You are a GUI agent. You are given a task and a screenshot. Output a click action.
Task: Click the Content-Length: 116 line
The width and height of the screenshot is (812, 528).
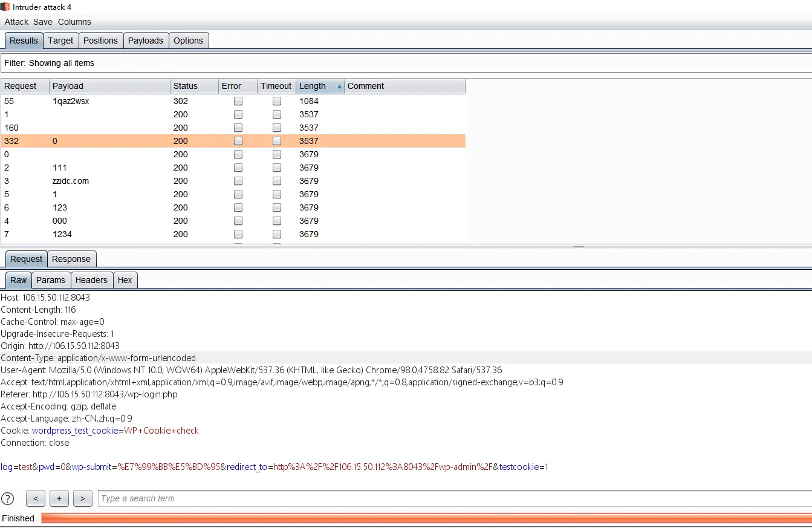click(38, 310)
